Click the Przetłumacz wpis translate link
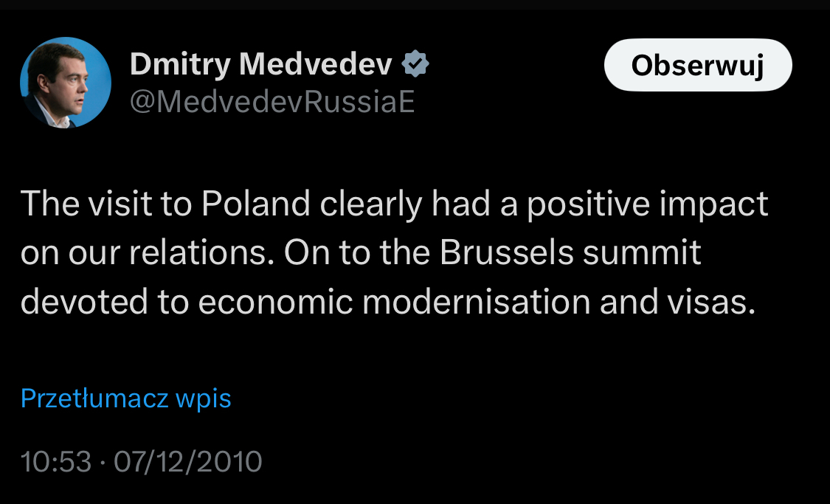Image resolution: width=830 pixels, height=504 pixels. pyautogui.click(x=126, y=398)
